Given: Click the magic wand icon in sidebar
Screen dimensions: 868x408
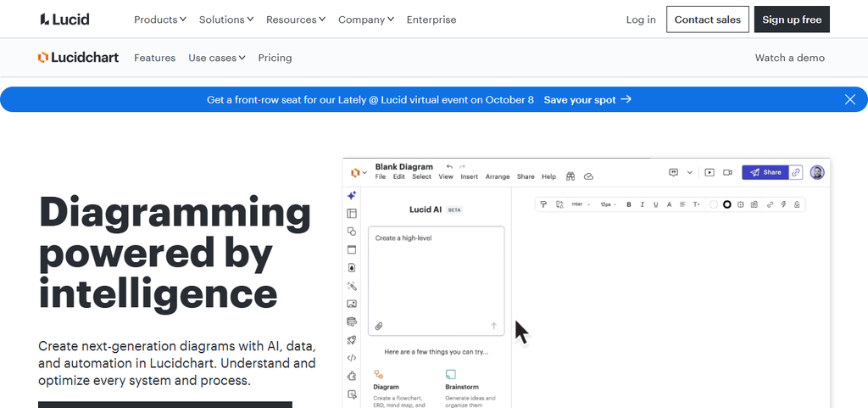Looking at the screenshot, I should [x=352, y=286].
